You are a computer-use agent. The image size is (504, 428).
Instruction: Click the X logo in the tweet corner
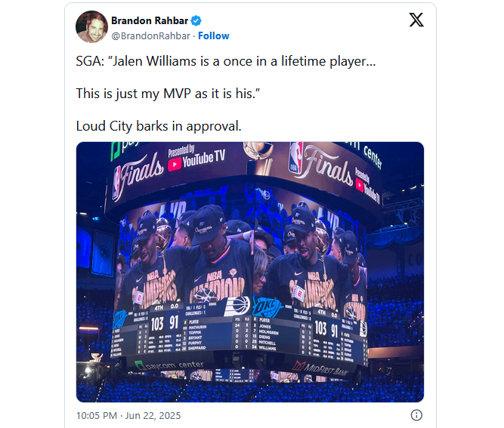(416, 20)
